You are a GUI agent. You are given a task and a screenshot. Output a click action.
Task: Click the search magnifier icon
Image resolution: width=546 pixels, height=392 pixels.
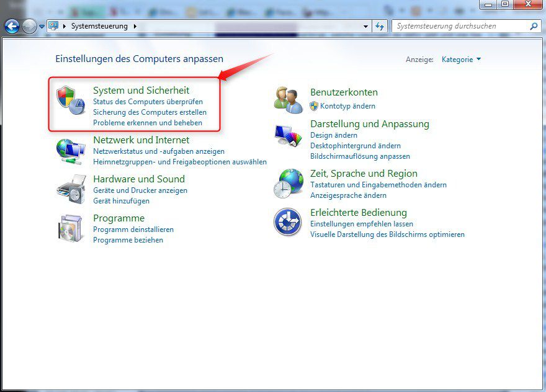tap(534, 26)
